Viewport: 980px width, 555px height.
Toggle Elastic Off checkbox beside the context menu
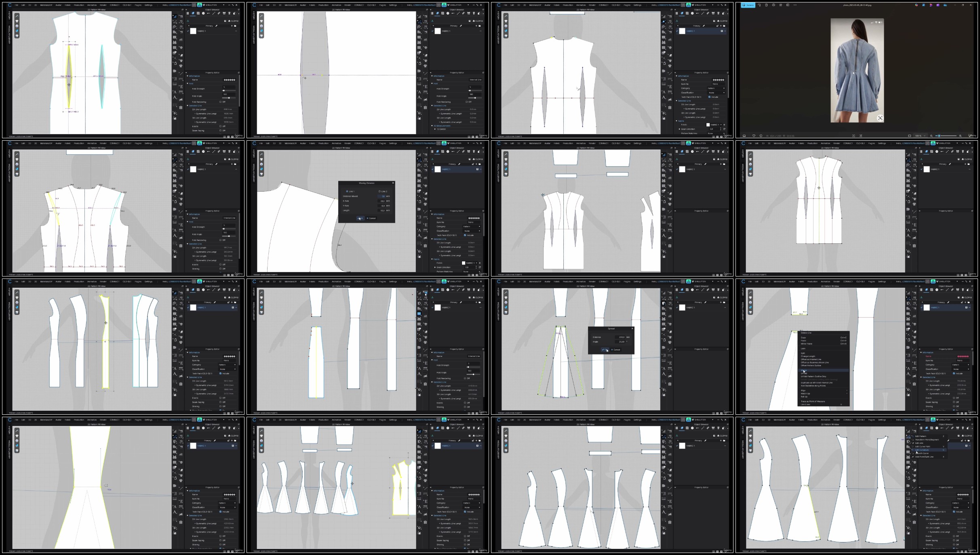[954, 398]
